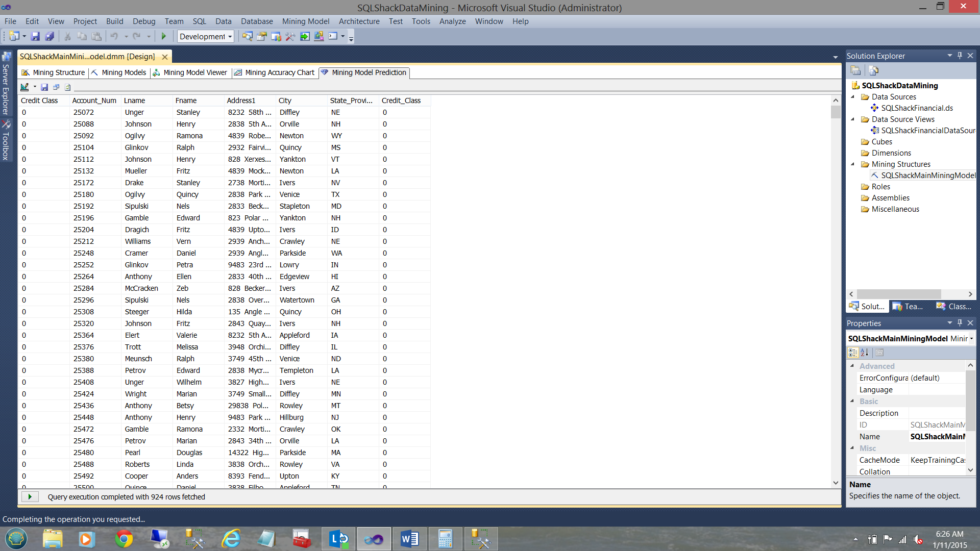
Task: Click the Show All Files icon in Solution Explorer
Action: pyautogui.click(x=874, y=70)
